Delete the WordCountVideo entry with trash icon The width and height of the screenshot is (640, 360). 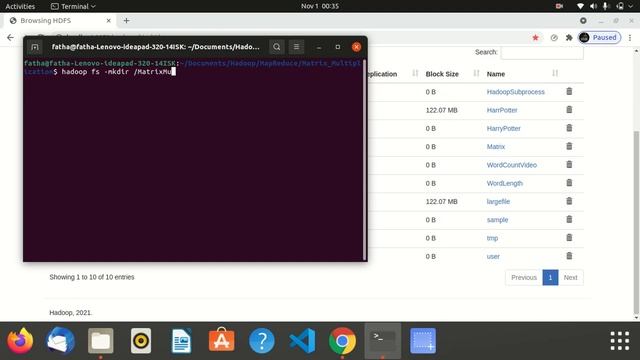(x=569, y=164)
